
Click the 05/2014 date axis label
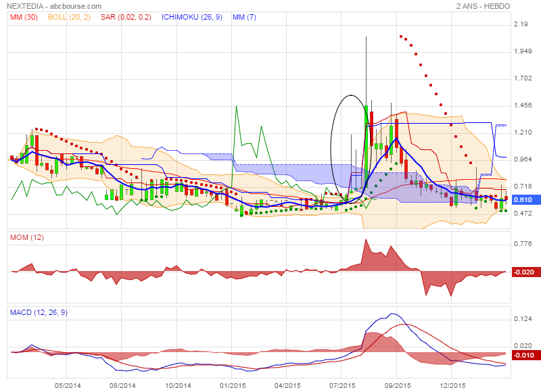[67, 385]
